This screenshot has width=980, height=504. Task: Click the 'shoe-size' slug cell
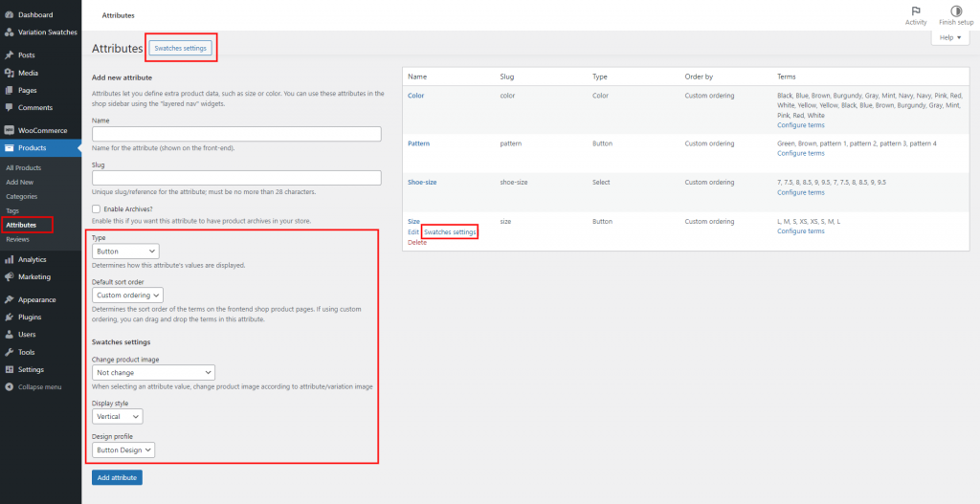click(515, 183)
